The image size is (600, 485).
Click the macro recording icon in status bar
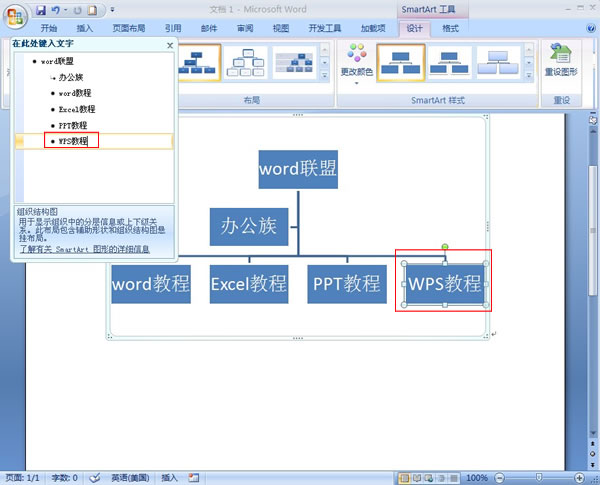(194, 478)
